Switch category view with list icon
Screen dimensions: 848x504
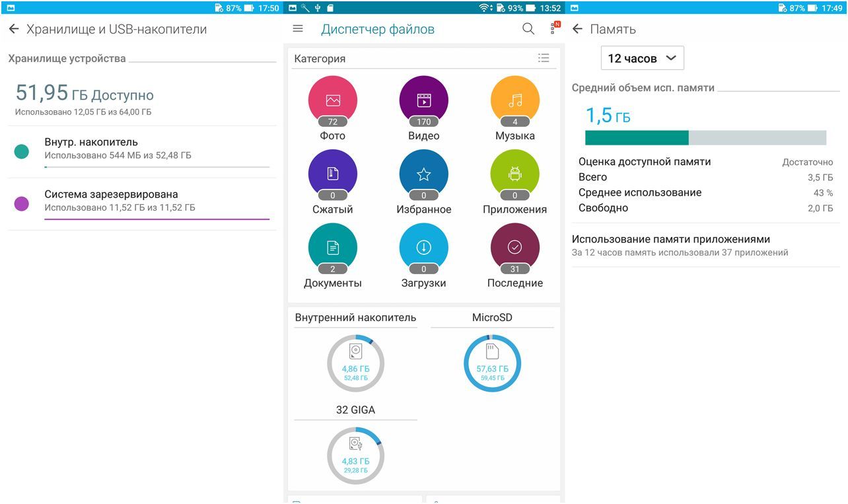(544, 58)
